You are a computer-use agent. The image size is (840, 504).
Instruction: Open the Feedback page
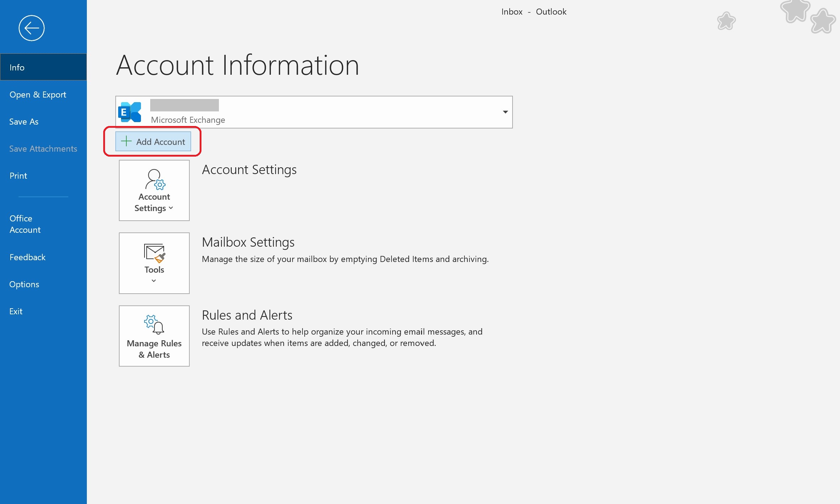tap(43, 257)
